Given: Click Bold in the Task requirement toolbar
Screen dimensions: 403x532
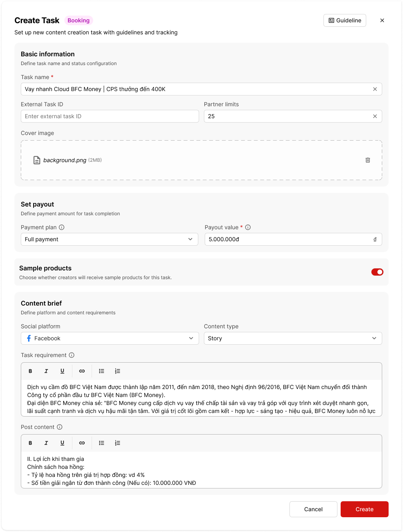Looking at the screenshot, I should pos(30,371).
